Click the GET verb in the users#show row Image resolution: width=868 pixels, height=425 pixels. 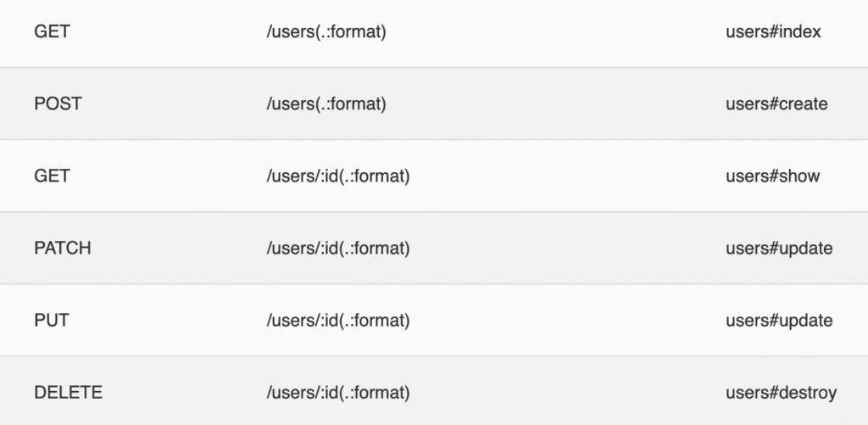click(52, 176)
